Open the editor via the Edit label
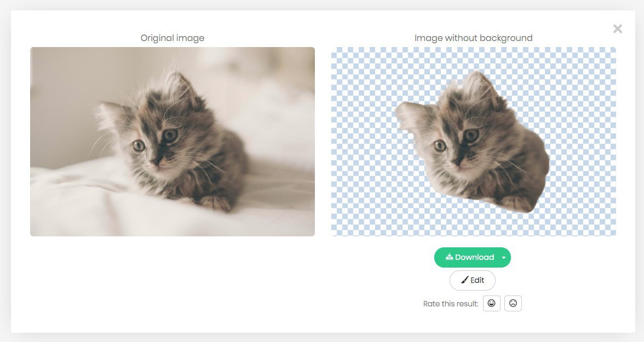Image resolution: width=644 pixels, height=342 pixels. tap(478, 280)
